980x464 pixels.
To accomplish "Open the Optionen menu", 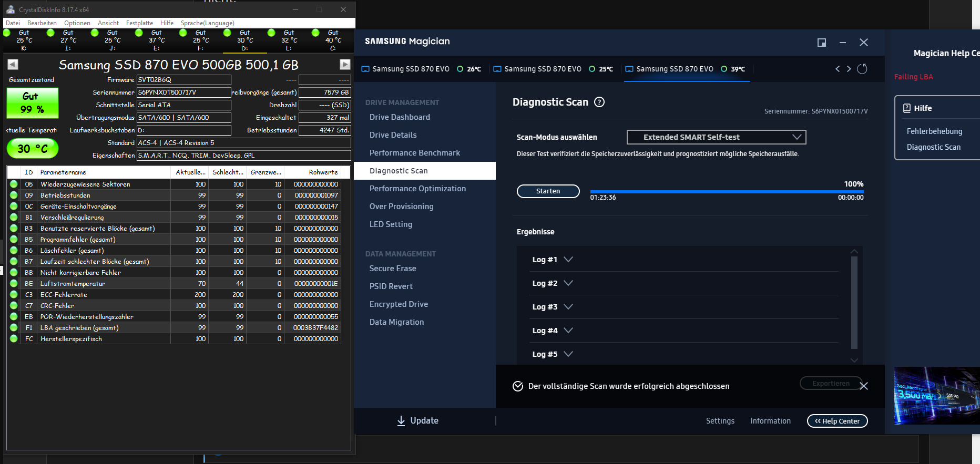I will 77,23.
